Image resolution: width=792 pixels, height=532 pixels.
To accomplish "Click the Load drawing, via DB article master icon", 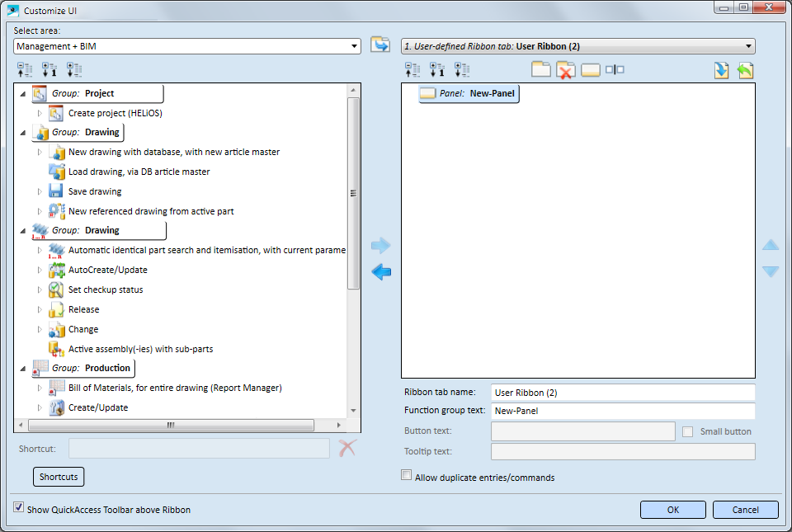I will click(x=57, y=172).
